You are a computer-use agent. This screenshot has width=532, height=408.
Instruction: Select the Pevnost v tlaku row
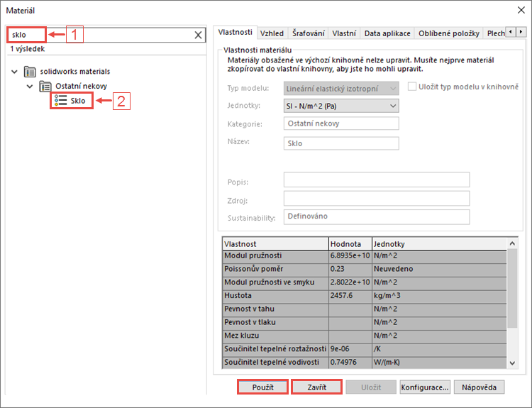[x=365, y=322]
